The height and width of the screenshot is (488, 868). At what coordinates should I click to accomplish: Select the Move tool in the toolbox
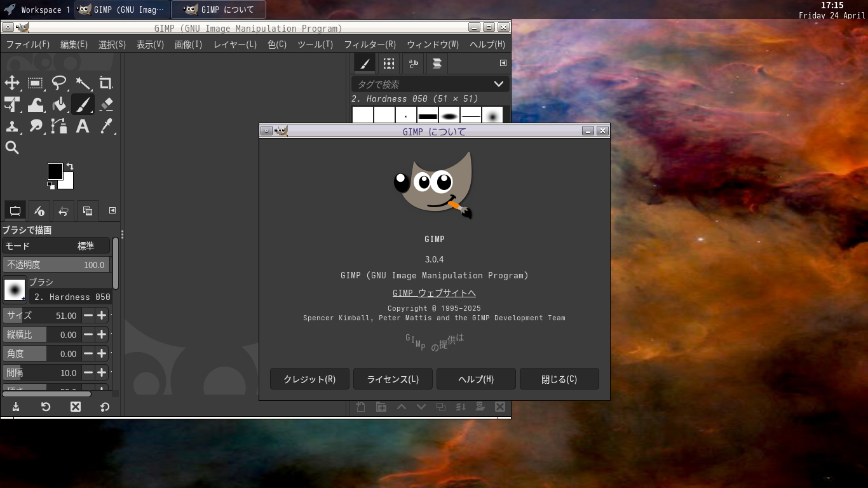pos(12,83)
